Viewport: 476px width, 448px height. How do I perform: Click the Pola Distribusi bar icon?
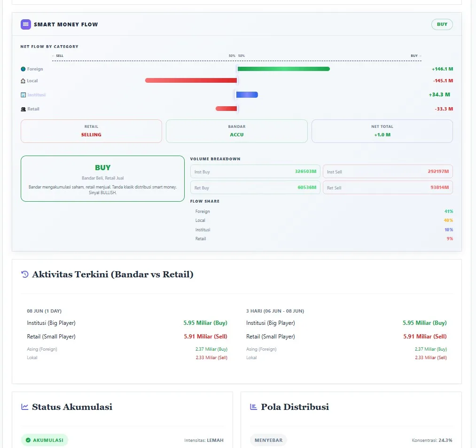(x=253, y=407)
